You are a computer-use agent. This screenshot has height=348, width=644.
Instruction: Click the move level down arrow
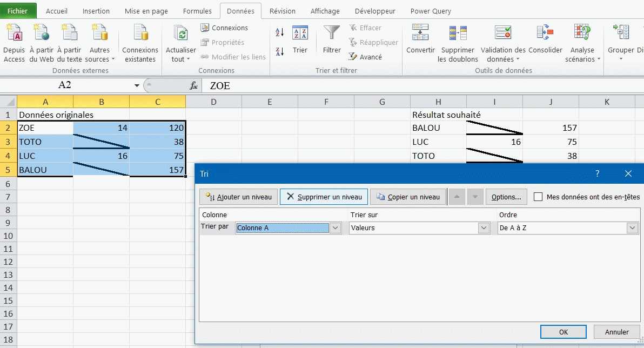pos(475,197)
